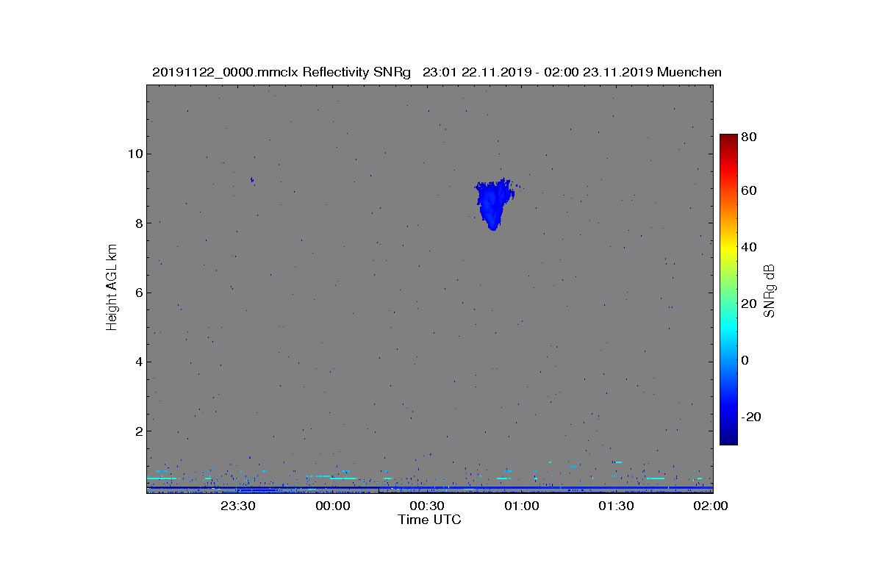Viewport: 882px width, 588px height.
Task: Click the 6 km height tick label
Action: point(138,293)
